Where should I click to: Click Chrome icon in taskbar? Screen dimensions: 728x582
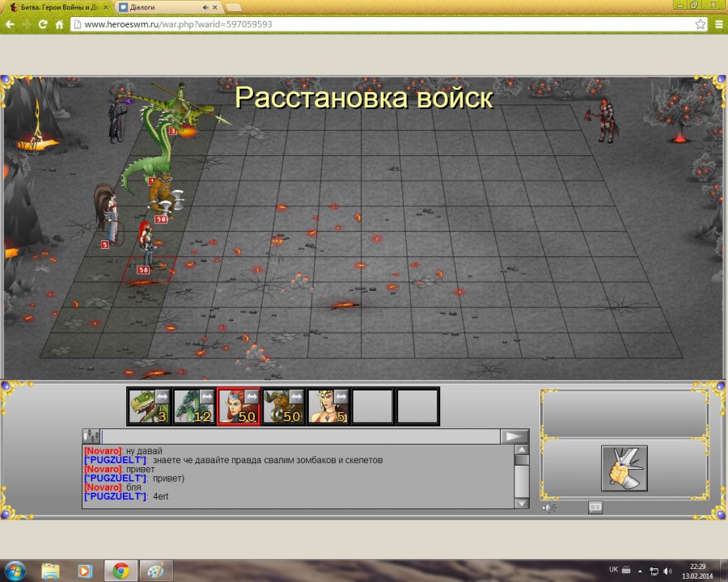click(x=121, y=571)
